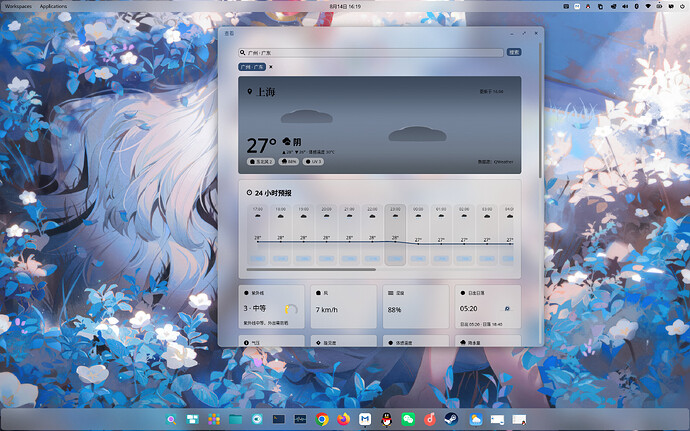This screenshot has width=690, height=431.
Task: Select the 22:00 hourly forecast column
Action: 372,235
